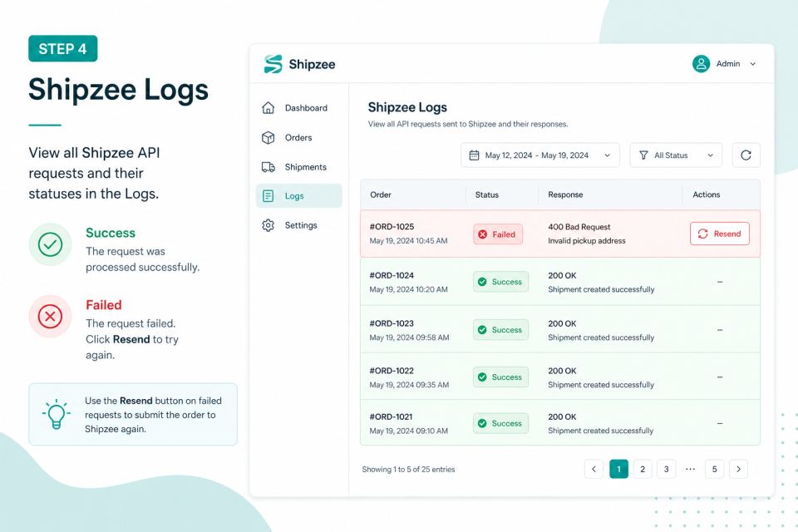
Task: Click order number #ORD-1024
Action: point(392,275)
